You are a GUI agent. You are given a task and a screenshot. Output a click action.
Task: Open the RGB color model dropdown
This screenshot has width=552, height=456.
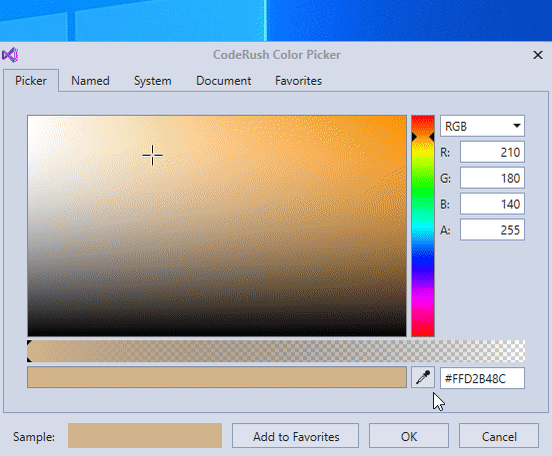click(x=482, y=126)
